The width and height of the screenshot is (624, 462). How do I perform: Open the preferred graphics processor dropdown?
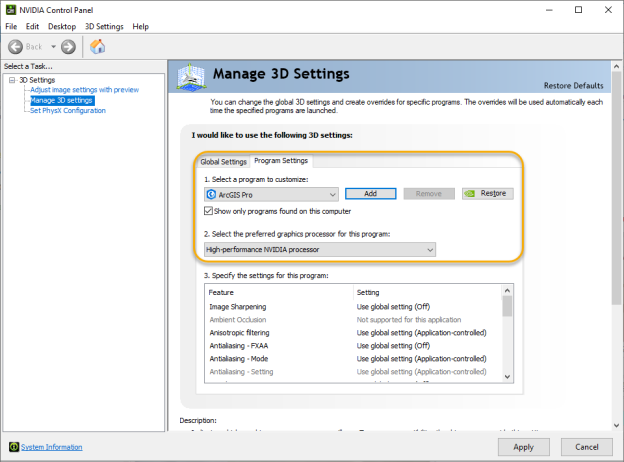[x=429, y=249]
